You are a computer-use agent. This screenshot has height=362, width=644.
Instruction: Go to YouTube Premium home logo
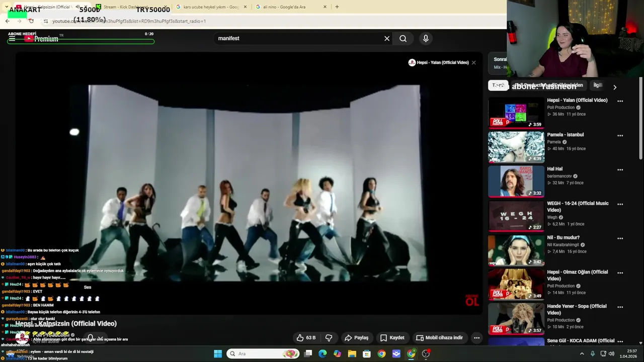(x=42, y=39)
